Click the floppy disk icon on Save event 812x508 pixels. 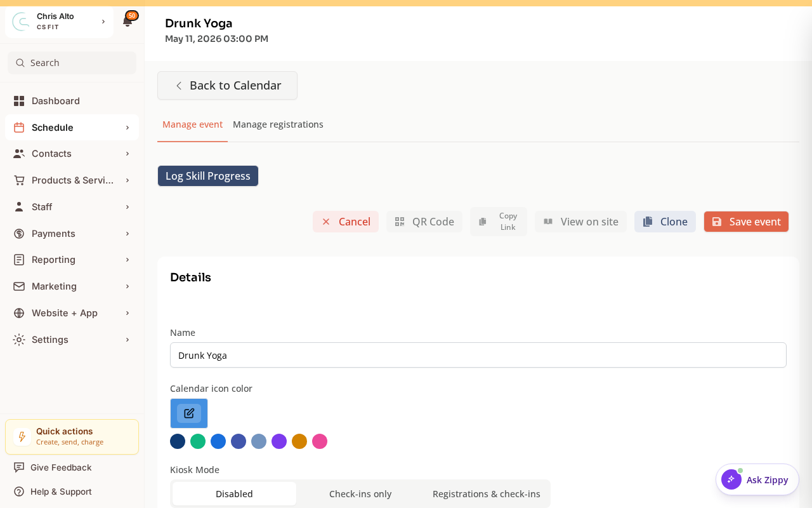click(717, 222)
